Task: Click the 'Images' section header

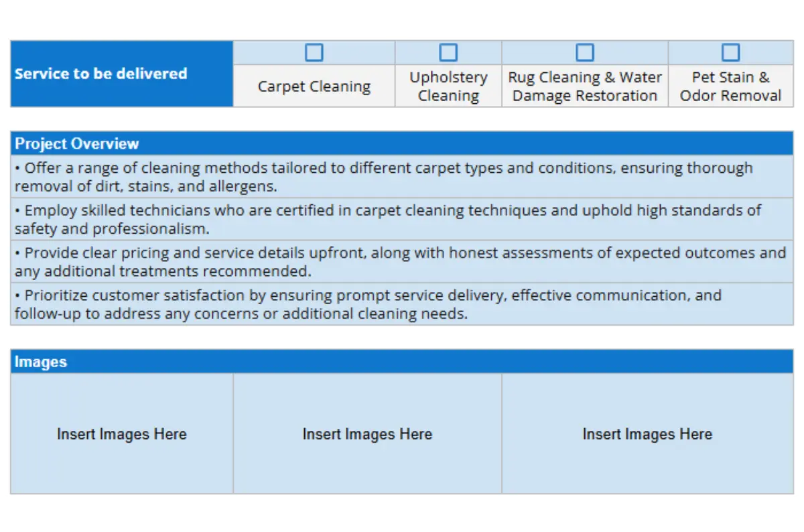Action: click(x=402, y=362)
